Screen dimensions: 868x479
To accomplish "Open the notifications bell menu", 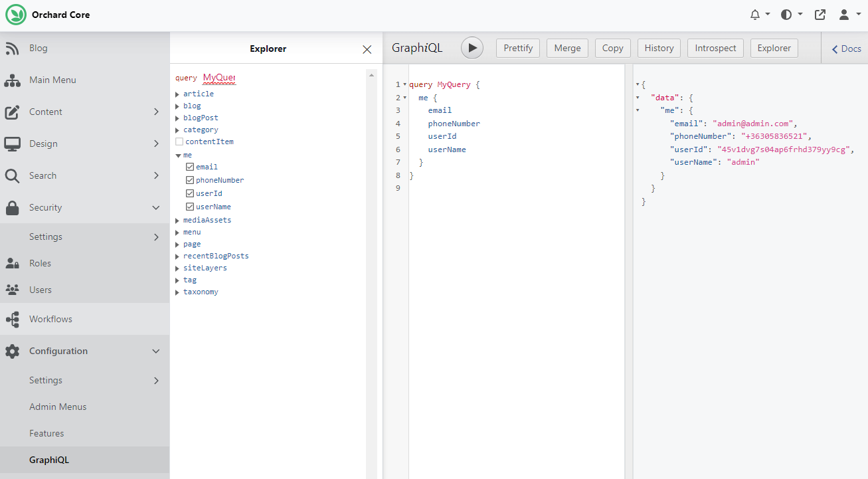I will (760, 15).
